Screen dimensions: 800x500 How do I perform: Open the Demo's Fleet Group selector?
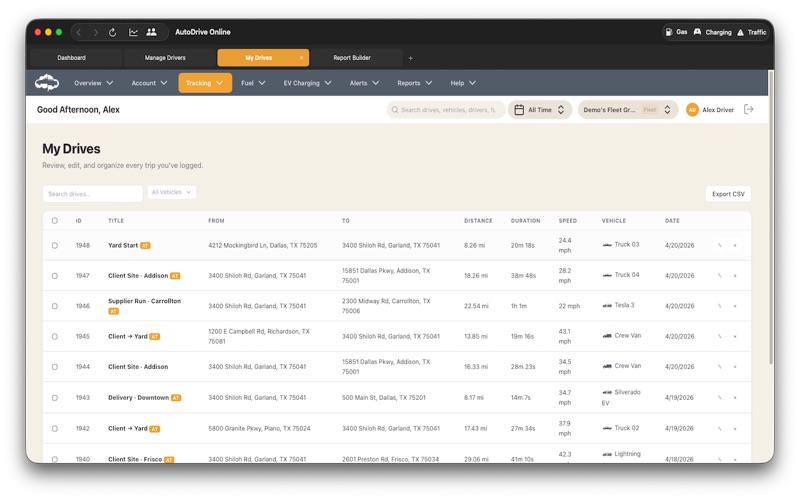point(628,110)
